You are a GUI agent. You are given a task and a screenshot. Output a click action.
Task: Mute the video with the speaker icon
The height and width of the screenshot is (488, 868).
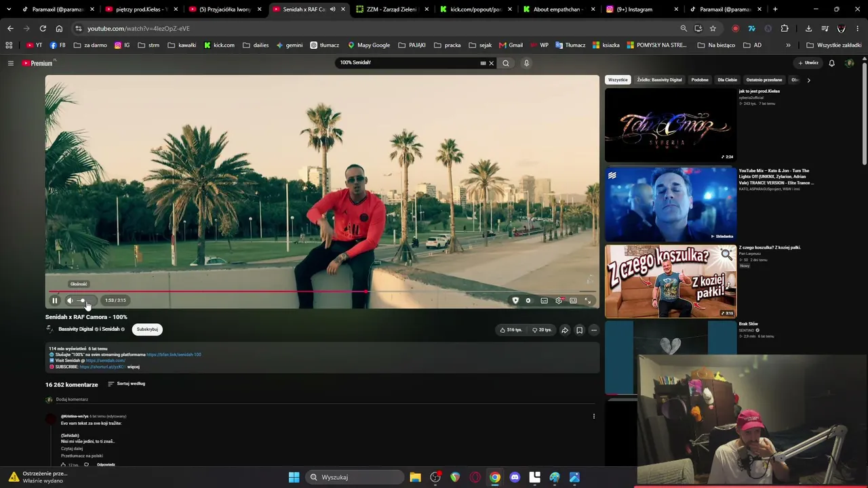70,300
